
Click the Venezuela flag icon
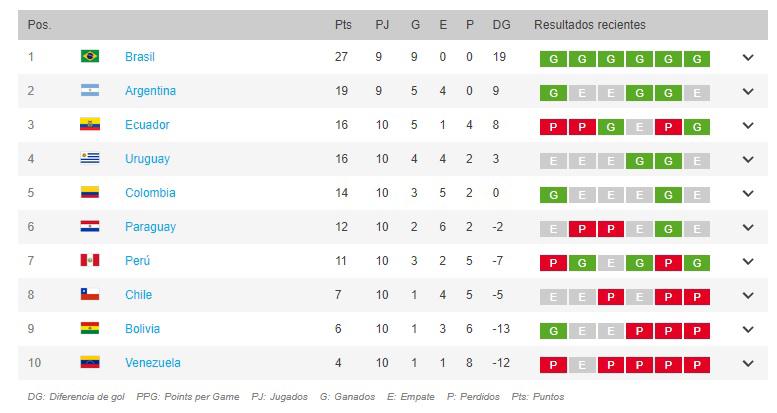(89, 363)
